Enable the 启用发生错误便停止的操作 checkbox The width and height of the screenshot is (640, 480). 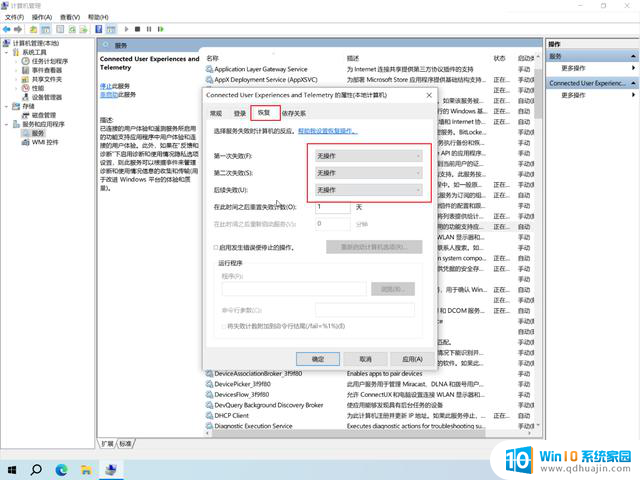216,247
